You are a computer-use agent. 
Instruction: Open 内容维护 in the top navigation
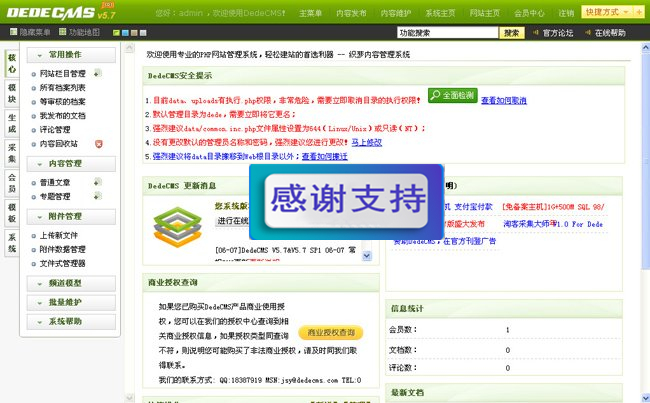point(396,13)
